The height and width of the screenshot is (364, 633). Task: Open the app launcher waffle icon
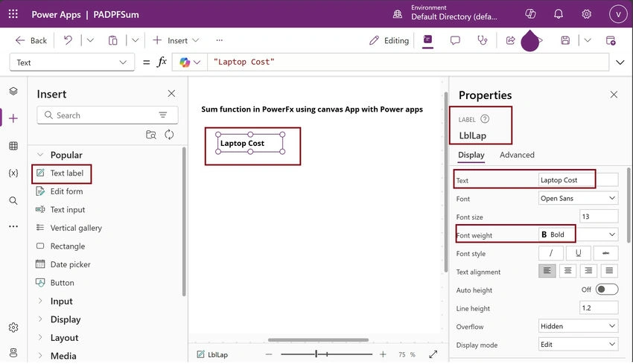pyautogui.click(x=13, y=14)
